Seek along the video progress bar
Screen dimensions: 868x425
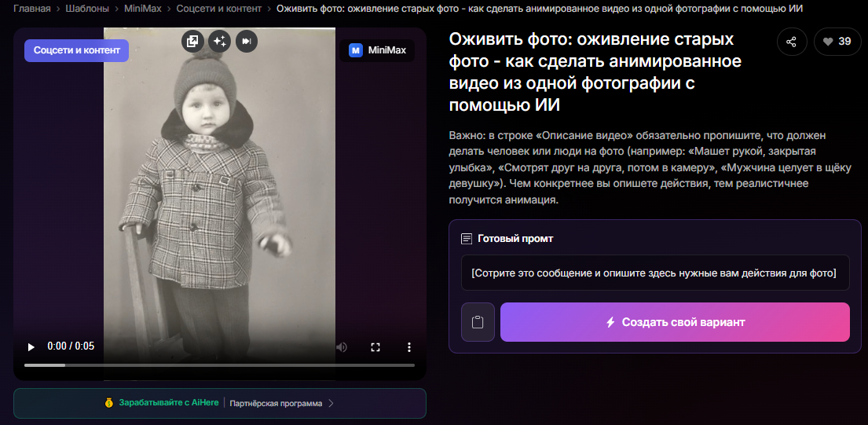pyautogui.click(x=219, y=365)
